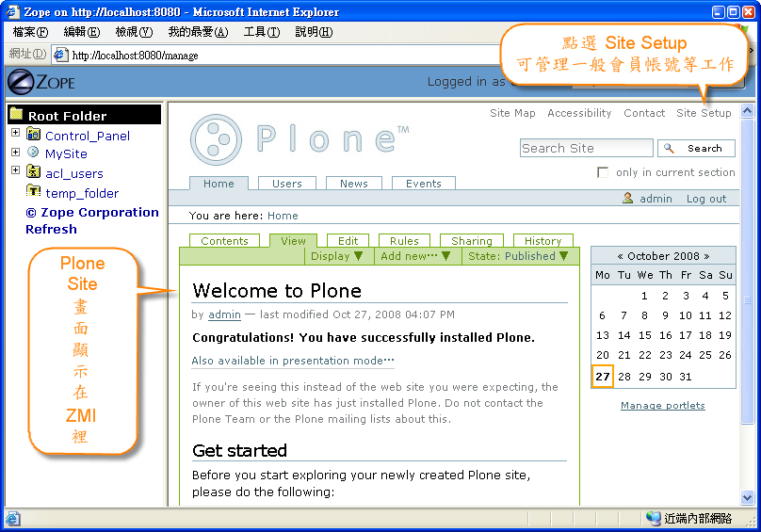761x532 pixels.
Task: Switch to the Events site tab
Action: pos(424,184)
